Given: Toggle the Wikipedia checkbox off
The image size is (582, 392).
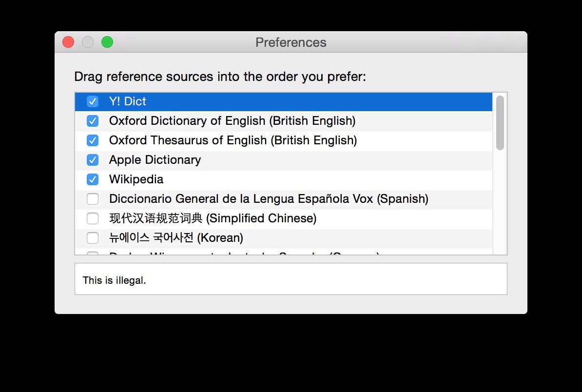Looking at the screenshot, I should 93,179.
